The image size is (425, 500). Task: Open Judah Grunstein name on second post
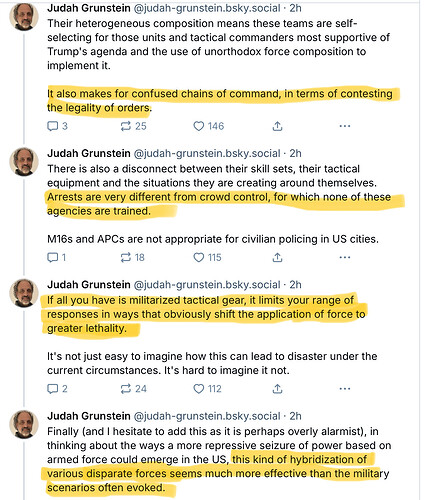point(89,153)
